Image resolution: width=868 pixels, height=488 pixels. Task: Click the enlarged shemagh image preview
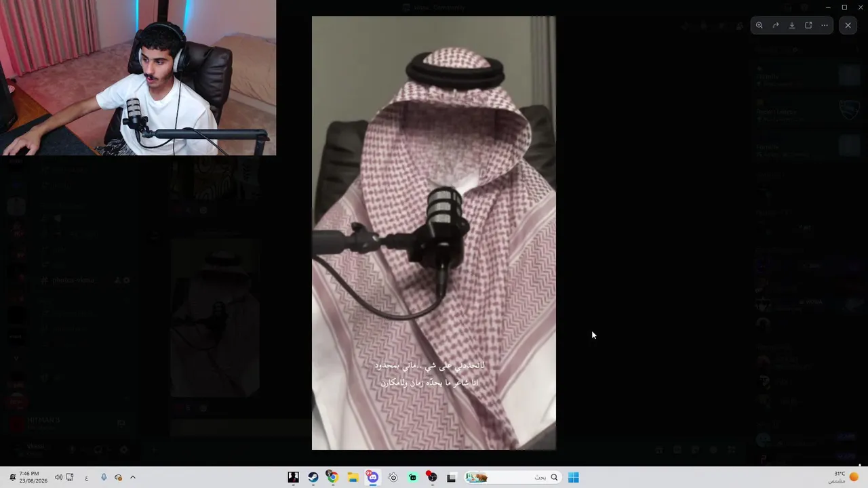(434, 233)
